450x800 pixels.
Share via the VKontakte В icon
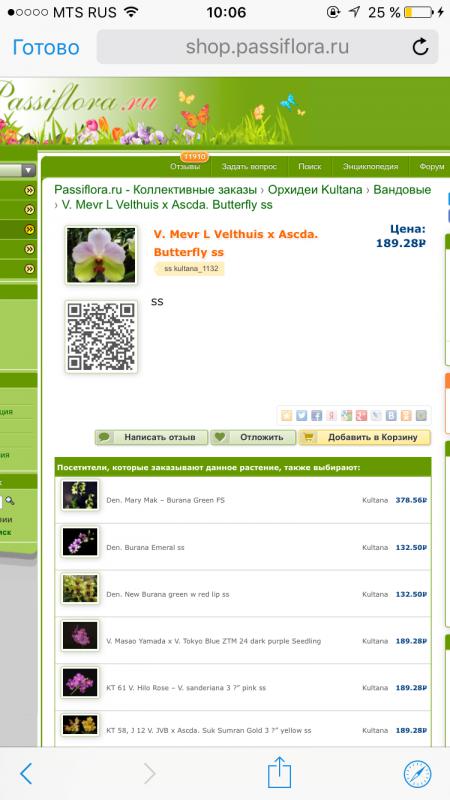point(391,416)
